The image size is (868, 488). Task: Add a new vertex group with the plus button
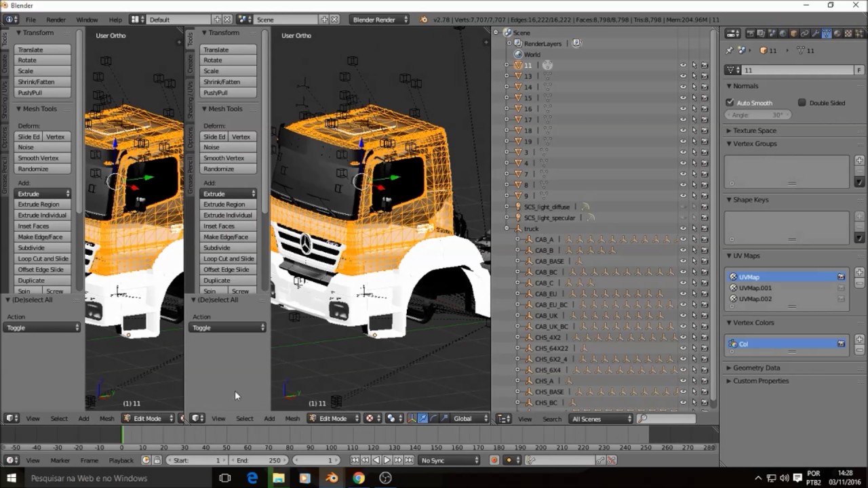point(859,160)
